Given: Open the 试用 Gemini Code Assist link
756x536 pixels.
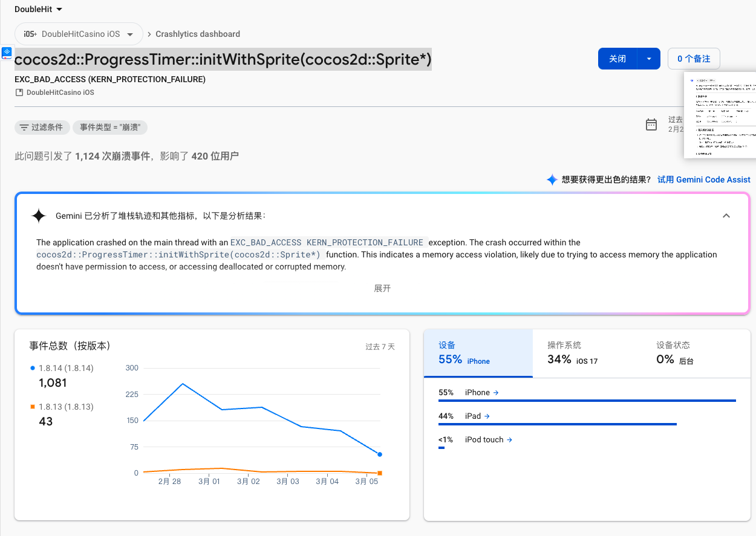Looking at the screenshot, I should tap(703, 179).
